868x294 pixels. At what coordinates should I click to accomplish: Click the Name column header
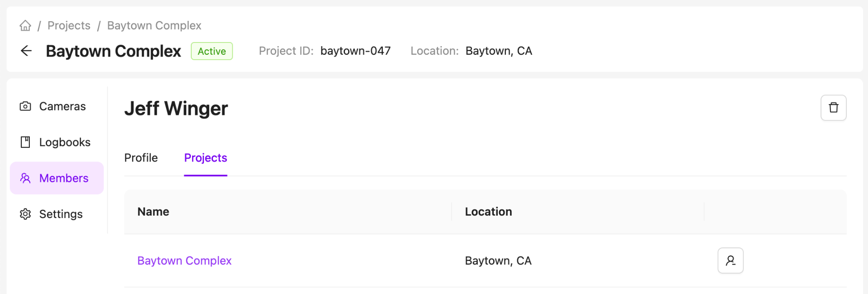pos(153,212)
